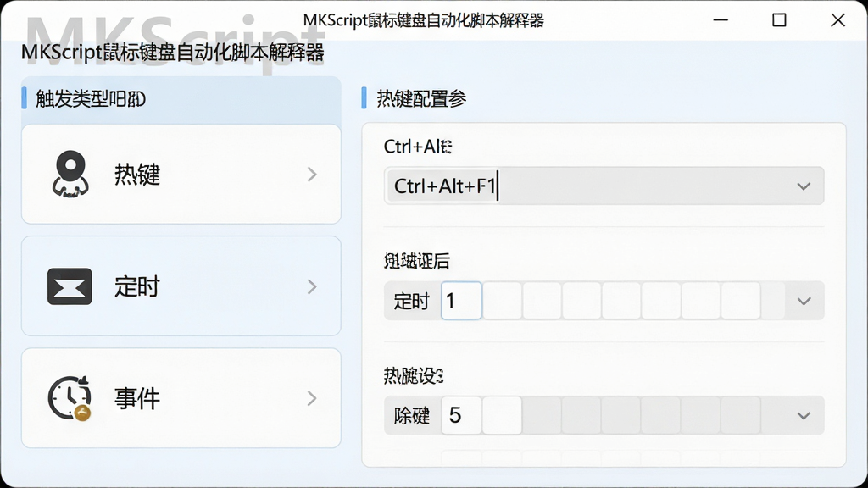This screenshot has height=488, width=868.
Task: Click the empty box after the 1 field
Action: (502, 301)
